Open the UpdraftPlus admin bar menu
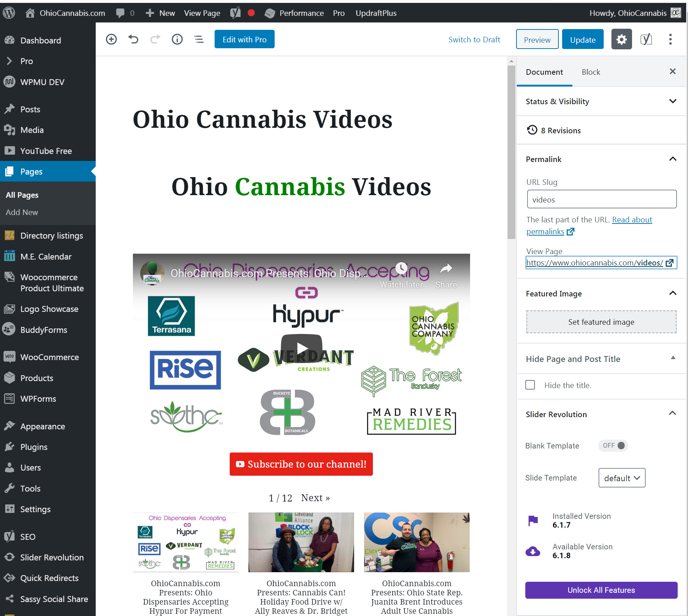688x616 pixels. [x=376, y=13]
